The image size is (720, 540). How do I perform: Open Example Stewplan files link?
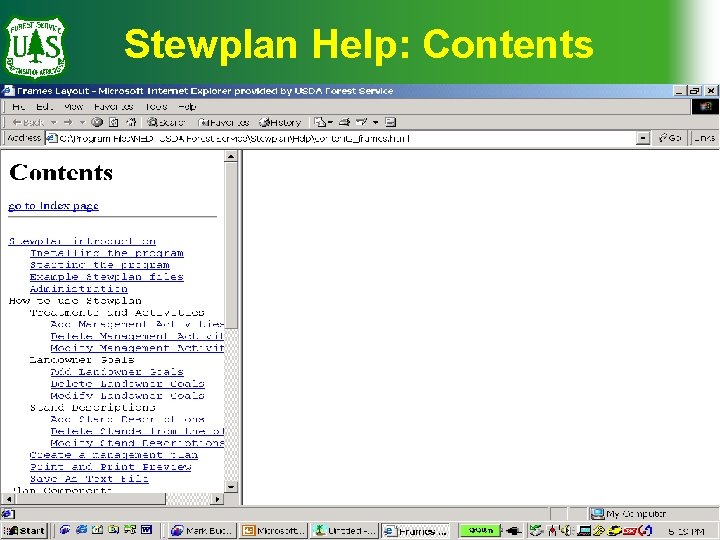click(107, 277)
